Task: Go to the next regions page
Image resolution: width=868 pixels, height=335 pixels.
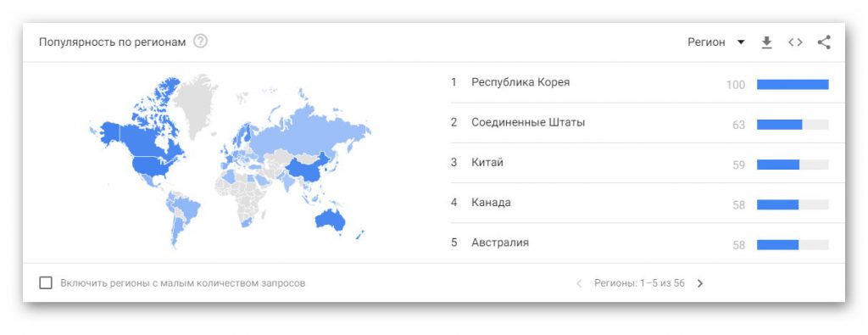Action: [699, 283]
